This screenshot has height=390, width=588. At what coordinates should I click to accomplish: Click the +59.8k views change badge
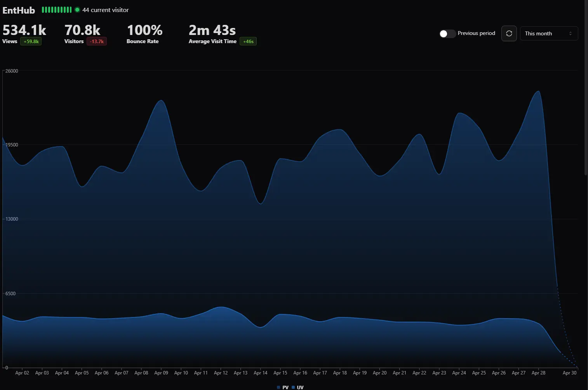(x=31, y=42)
